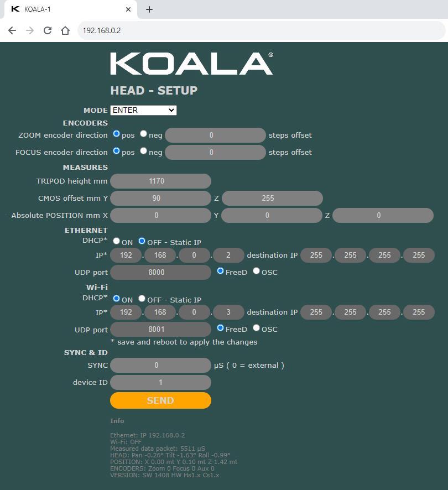Select OSC protocol for Wi-Fi
The image size is (448, 490).
pos(257,328)
